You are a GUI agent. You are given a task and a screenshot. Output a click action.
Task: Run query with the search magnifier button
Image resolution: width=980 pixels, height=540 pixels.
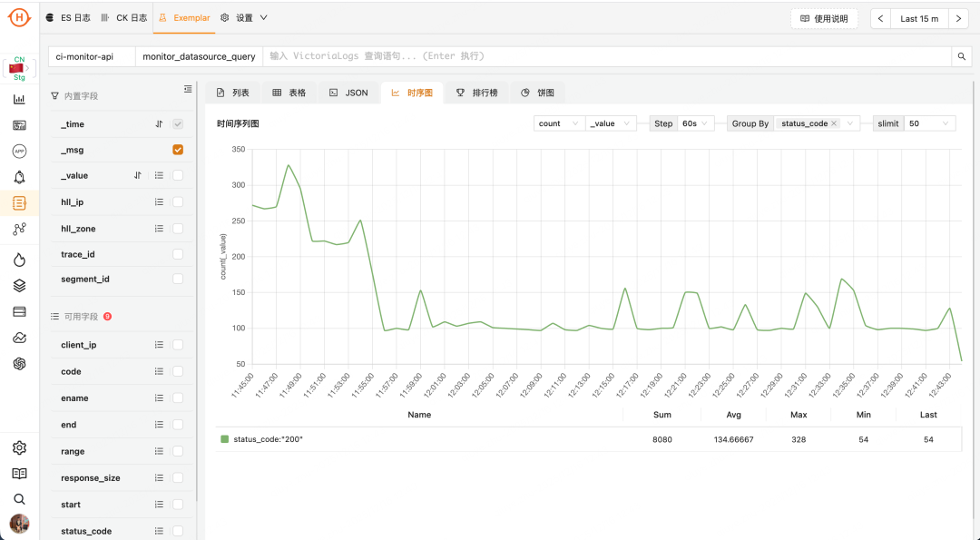click(962, 56)
